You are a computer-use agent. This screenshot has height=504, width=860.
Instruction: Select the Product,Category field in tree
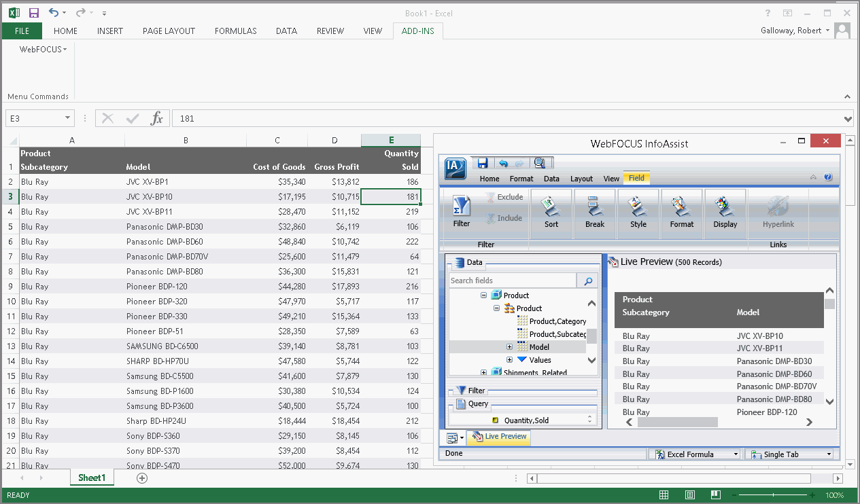557,321
